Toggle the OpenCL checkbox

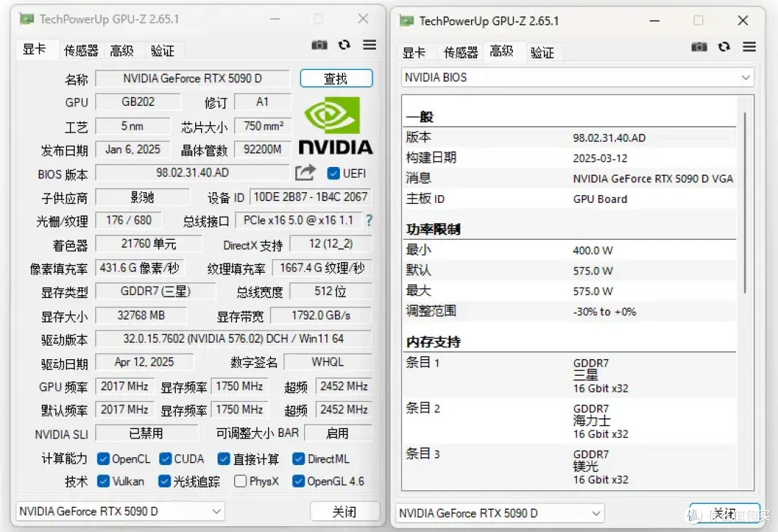pos(103,459)
